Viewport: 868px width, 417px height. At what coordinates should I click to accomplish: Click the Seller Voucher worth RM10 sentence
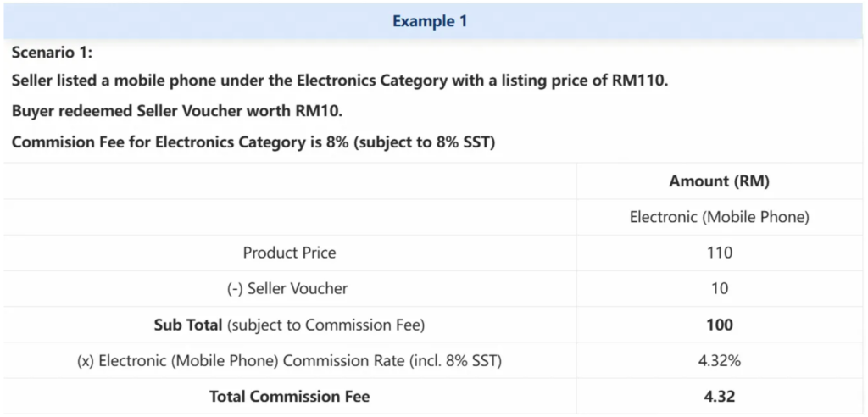pyautogui.click(x=177, y=111)
